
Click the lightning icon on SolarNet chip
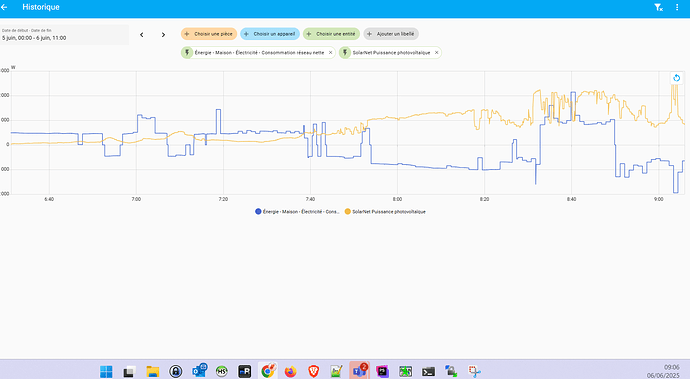[x=345, y=53]
